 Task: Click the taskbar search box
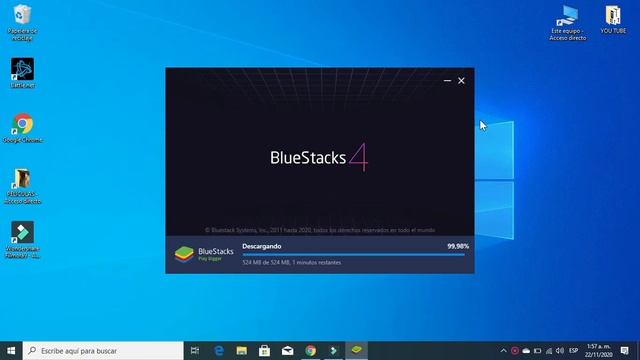103,351
